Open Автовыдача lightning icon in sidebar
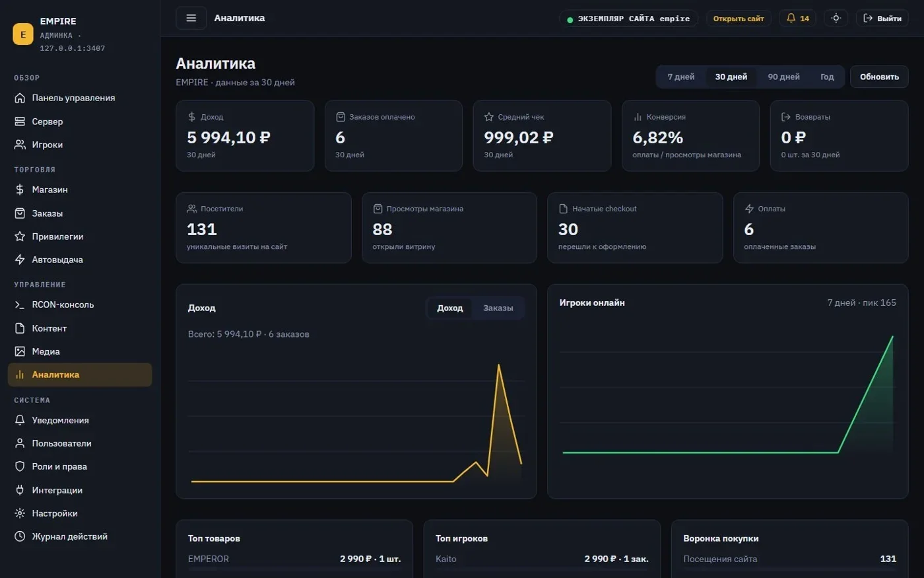This screenshot has height=578, width=924. point(20,260)
